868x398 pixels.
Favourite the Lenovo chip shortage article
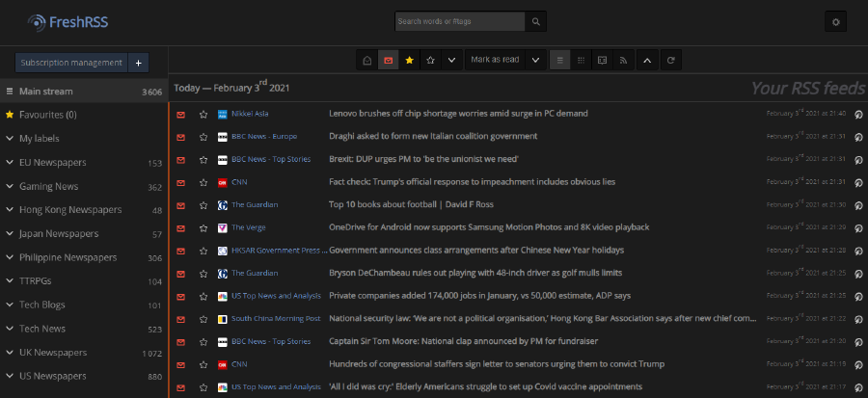pos(203,114)
